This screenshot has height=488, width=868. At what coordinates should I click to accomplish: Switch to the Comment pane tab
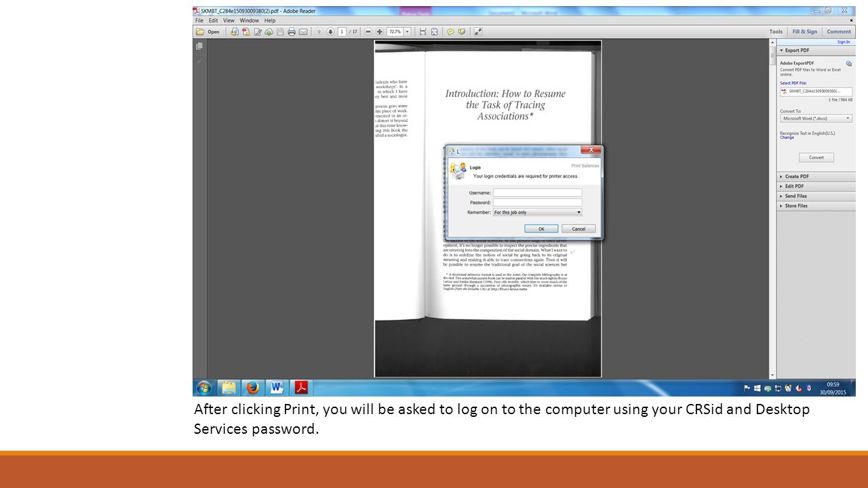point(839,32)
